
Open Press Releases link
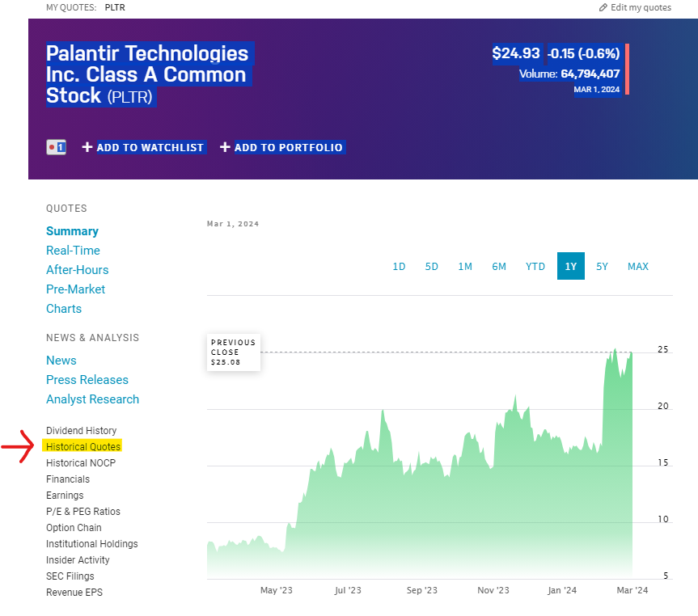point(87,380)
